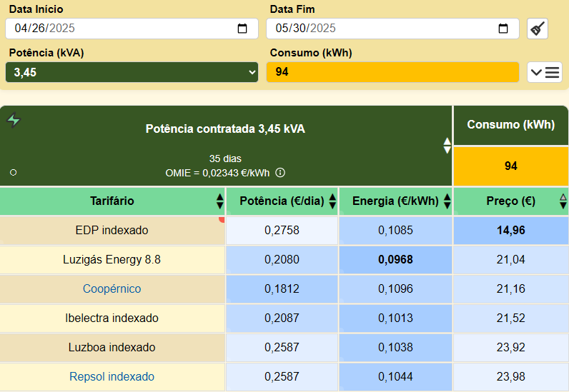This screenshot has width=569, height=392.
Task: Sort by Potência contratada header arrows
Action: (x=447, y=146)
